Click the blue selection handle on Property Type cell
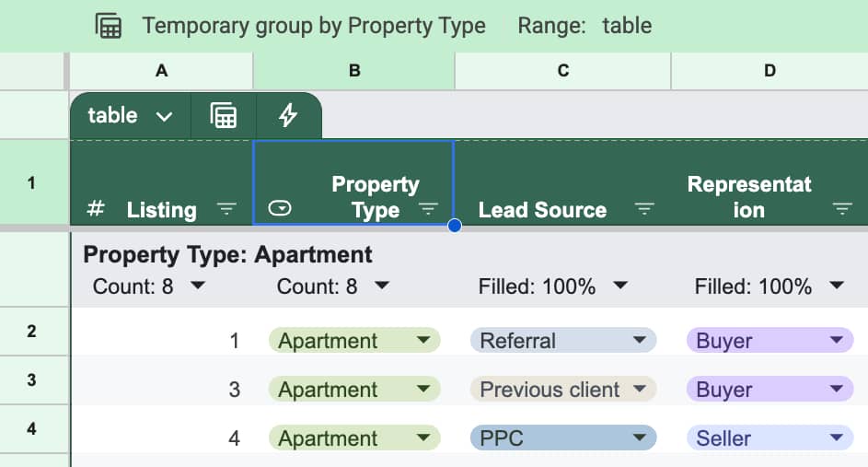The height and width of the screenshot is (467, 868). pyautogui.click(x=454, y=226)
